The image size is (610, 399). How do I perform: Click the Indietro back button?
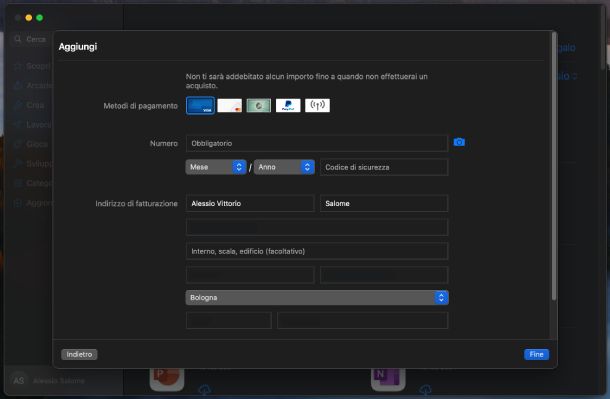tap(79, 354)
